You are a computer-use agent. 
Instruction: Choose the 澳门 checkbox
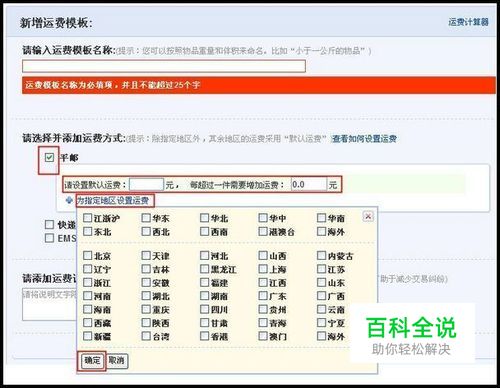click(263, 336)
